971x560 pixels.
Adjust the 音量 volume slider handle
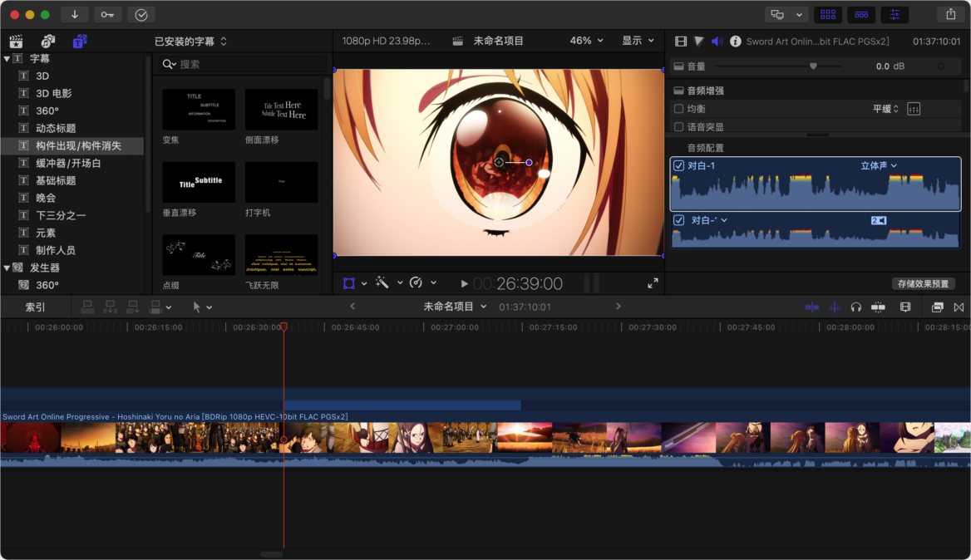(x=813, y=66)
